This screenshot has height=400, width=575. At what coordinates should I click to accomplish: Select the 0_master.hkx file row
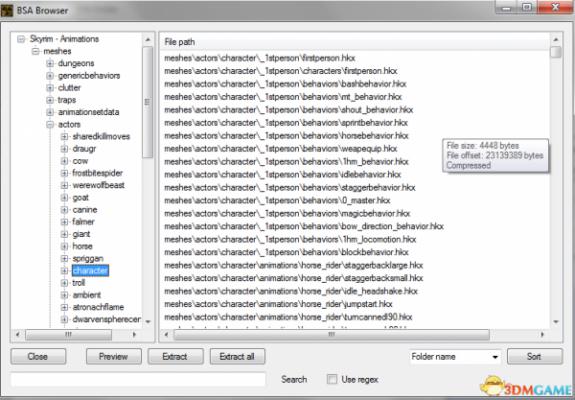click(x=355, y=201)
